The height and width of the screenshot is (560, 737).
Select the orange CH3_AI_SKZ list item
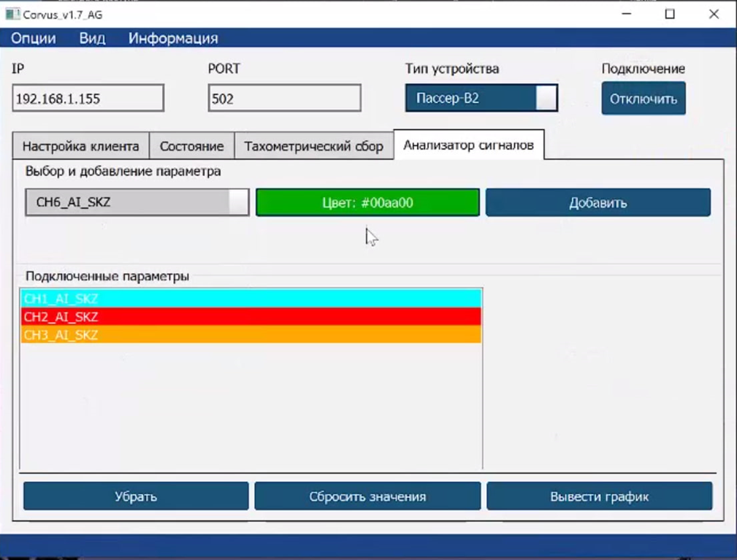[251, 335]
